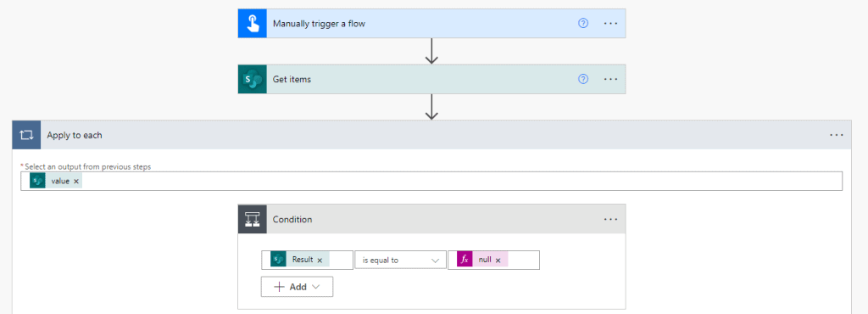Viewport: 868px width, 314px height.
Task: Open ellipsis menu on Apply to each
Action: pos(837,135)
